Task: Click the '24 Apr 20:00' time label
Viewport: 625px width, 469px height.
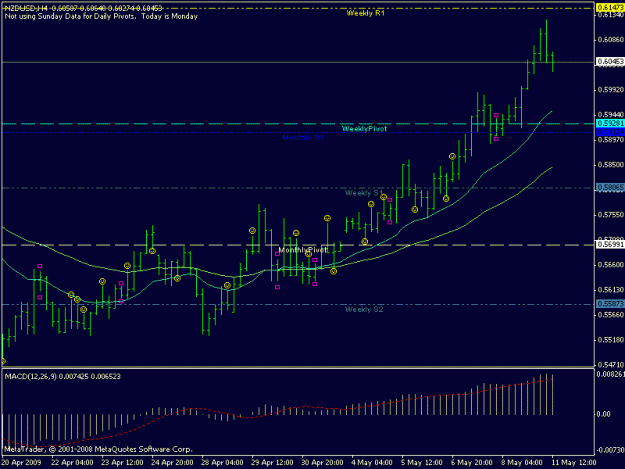Action: tap(172, 463)
